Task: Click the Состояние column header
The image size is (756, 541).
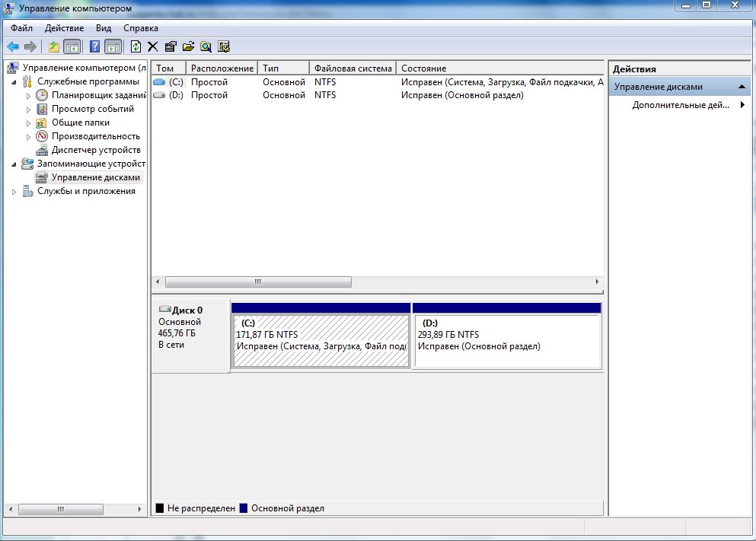Action: tap(423, 68)
